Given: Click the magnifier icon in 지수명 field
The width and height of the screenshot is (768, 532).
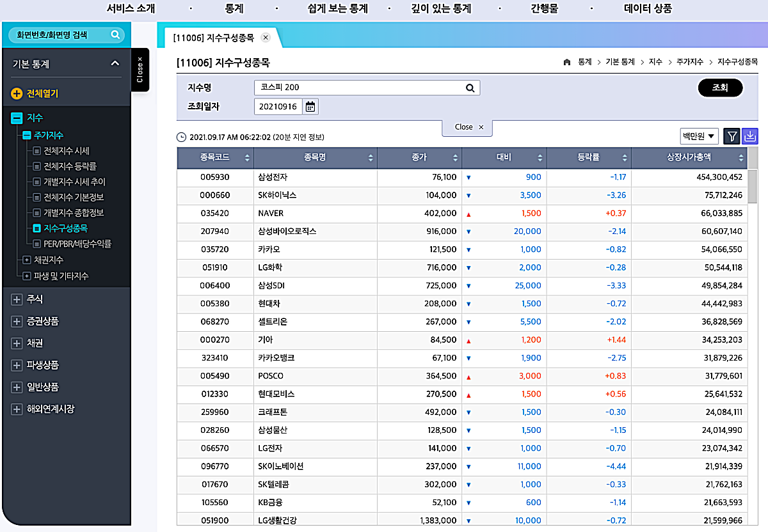Looking at the screenshot, I should tap(470, 88).
